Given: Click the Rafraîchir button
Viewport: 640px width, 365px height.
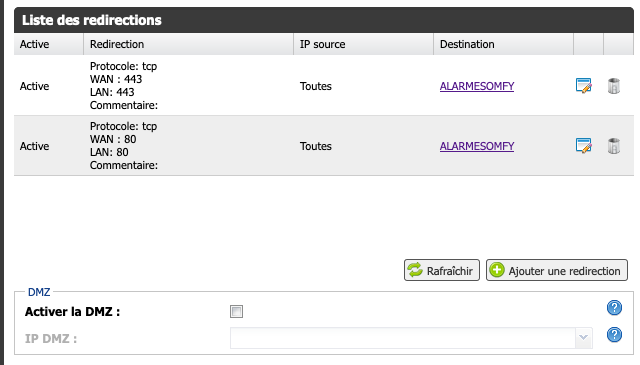Looking at the screenshot, I should [x=442, y=270].
